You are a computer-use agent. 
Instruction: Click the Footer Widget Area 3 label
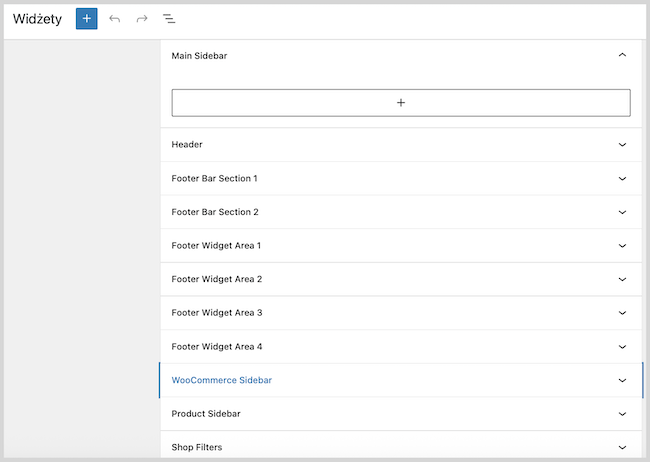(217, 313)
